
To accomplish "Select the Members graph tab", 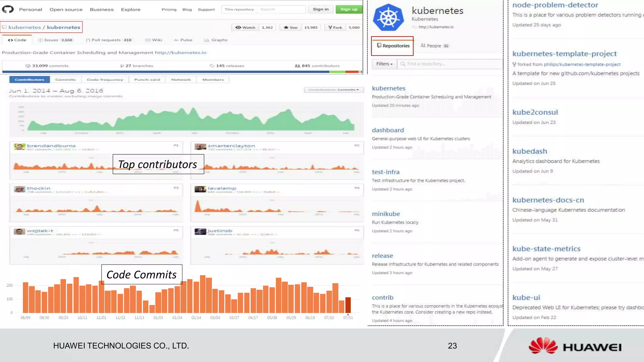I will [213, 80].
